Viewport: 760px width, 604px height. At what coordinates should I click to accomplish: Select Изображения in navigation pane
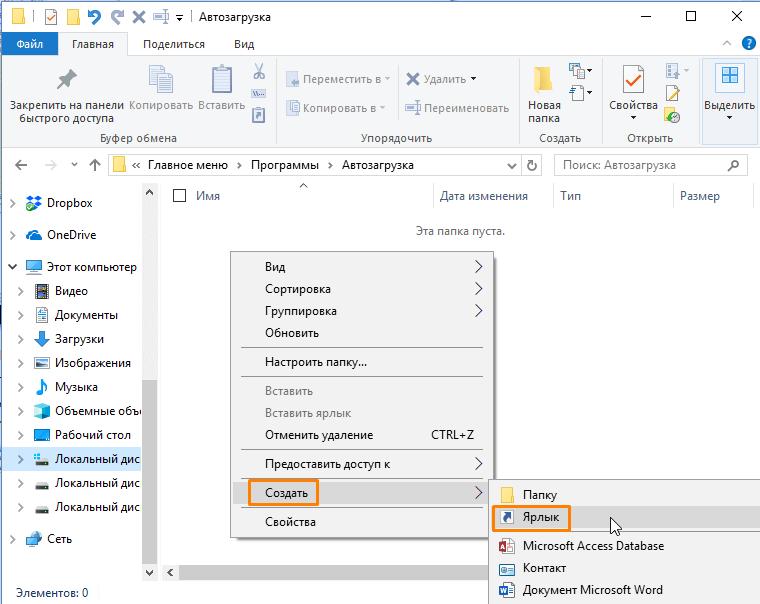[x=93, y=363]
